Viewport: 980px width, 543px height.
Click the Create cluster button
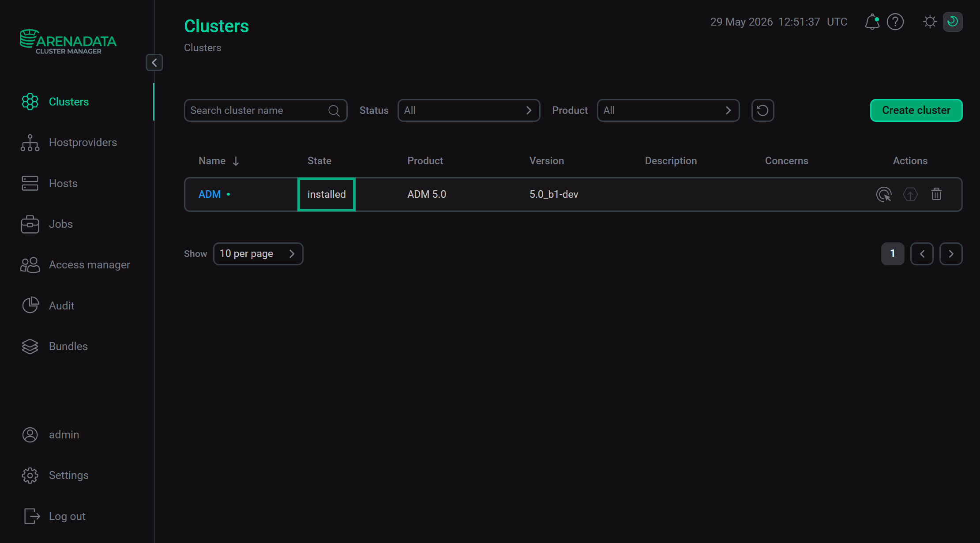pyautogui.click(x=916, y=110)
